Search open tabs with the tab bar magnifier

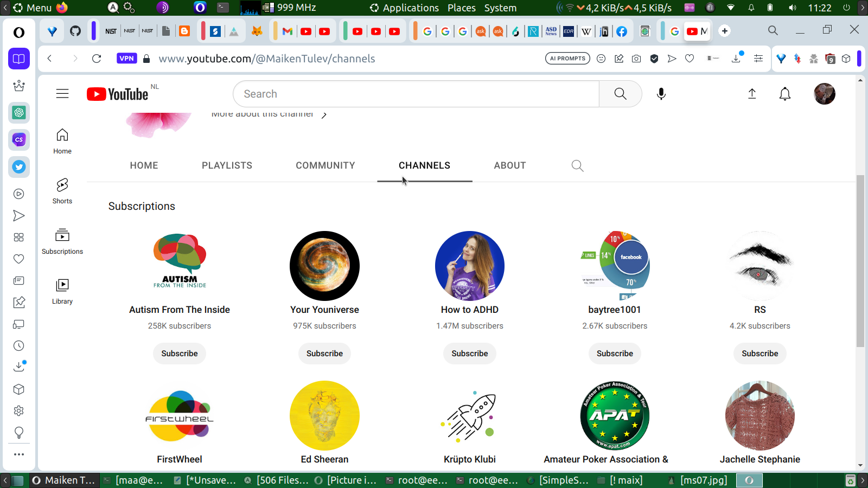[x=773, y=30]
